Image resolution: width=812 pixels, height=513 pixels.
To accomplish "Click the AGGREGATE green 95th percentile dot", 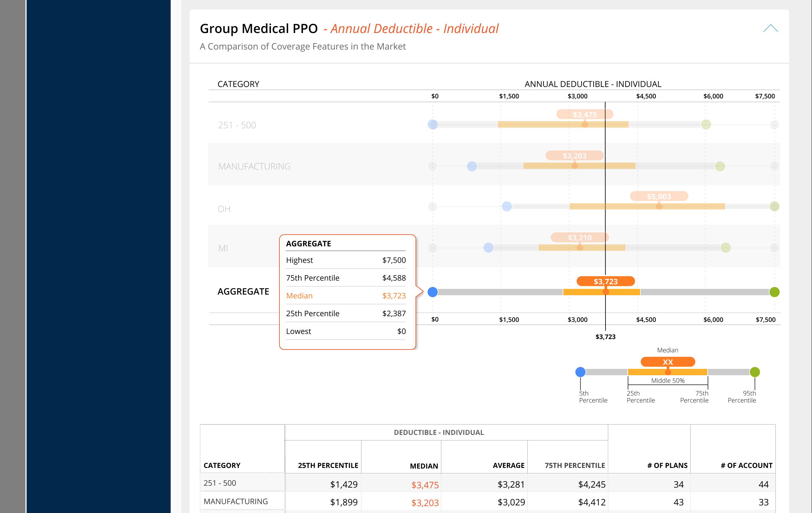I will point(774,292).
